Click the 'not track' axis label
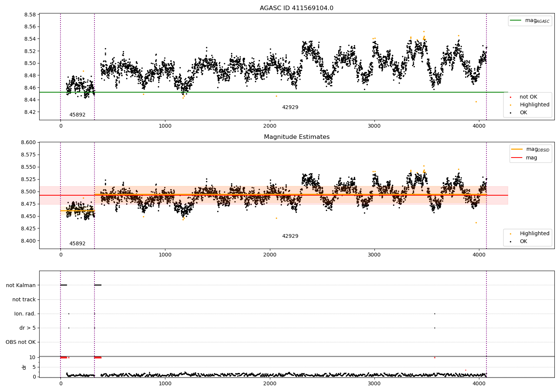This screenshot has width=560, height=392. coord(24,300)
